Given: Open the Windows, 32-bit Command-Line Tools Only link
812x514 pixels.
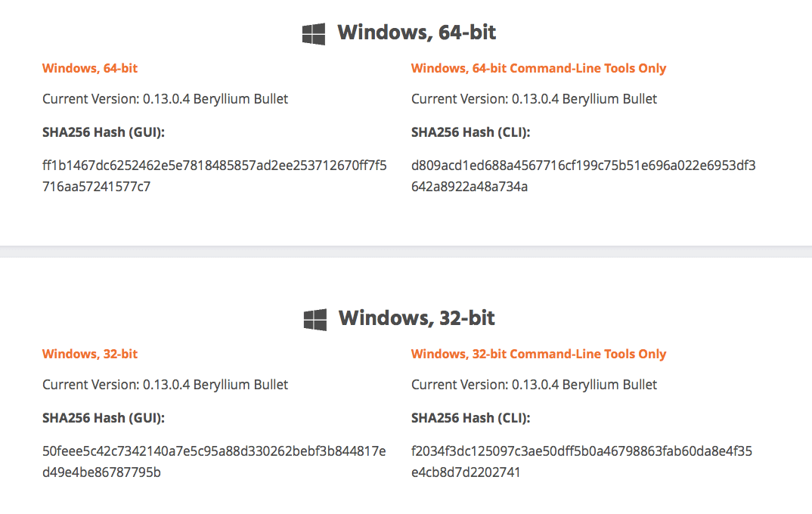Looking at the screenshot, I should 538,354.
